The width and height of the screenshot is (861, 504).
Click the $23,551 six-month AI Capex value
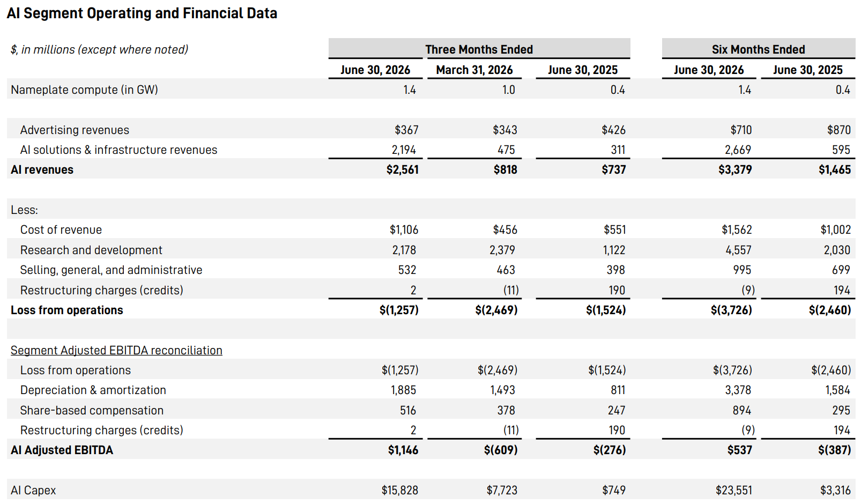[x=733, y=491]
